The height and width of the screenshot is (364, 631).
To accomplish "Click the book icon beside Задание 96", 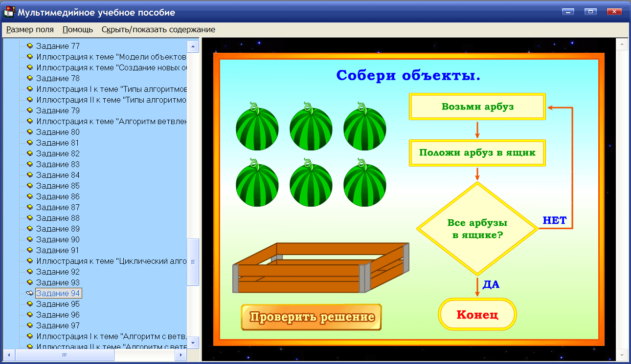I will click(x=29, y=315).
